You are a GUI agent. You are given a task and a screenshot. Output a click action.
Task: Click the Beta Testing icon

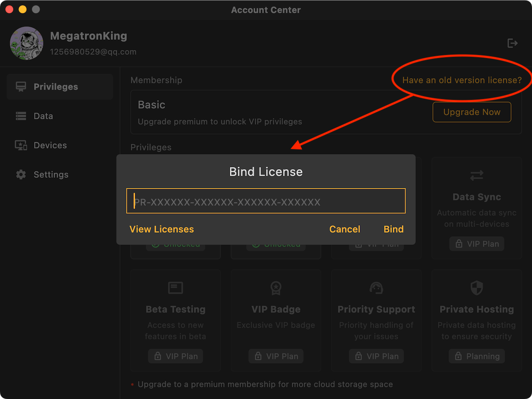pyautogui.click(x=175, y=288)
